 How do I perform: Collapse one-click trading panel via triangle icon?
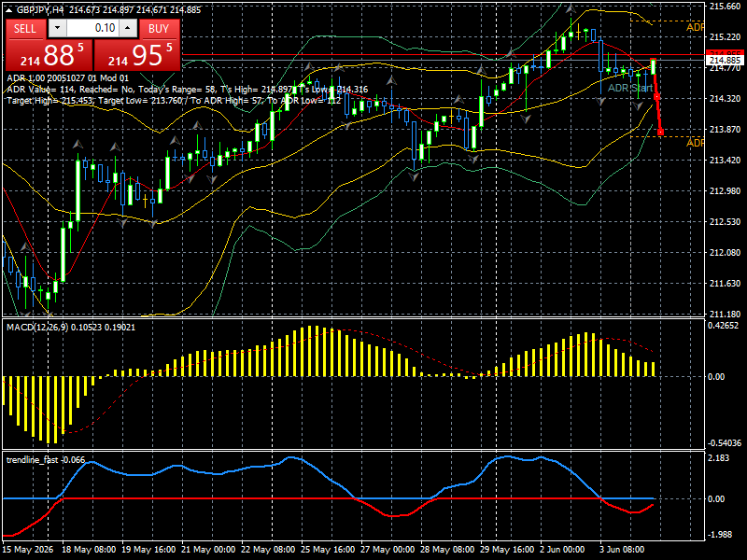pos(10,9)
